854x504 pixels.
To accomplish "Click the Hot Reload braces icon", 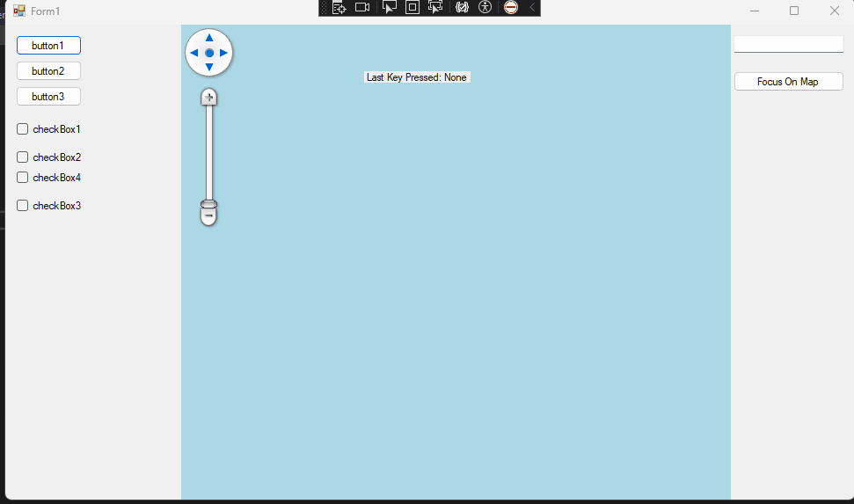I will 462,8.
